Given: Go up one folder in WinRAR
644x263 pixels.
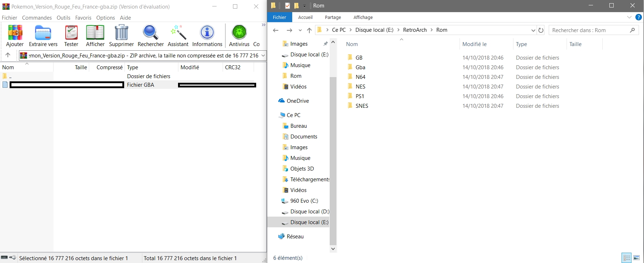Looking at the screenshot, I should point(8,55).
